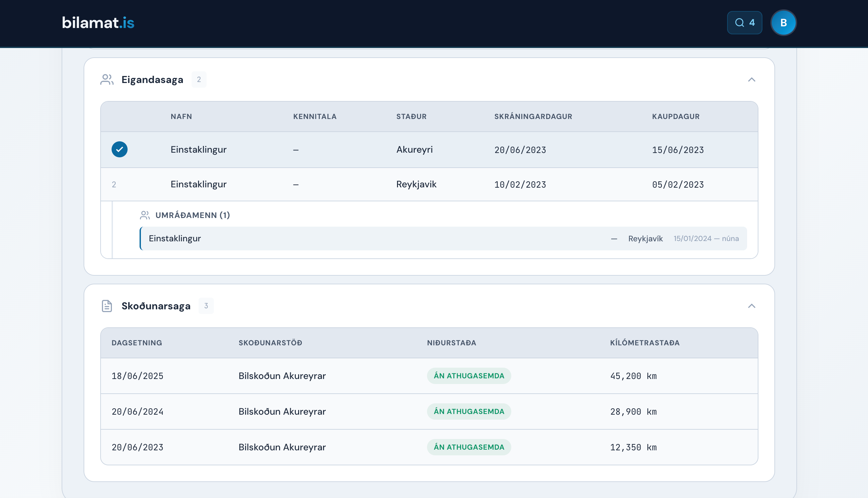
Task: Toggle the blue checkmark on the Akureyri owner row
Action: (119, 149)
